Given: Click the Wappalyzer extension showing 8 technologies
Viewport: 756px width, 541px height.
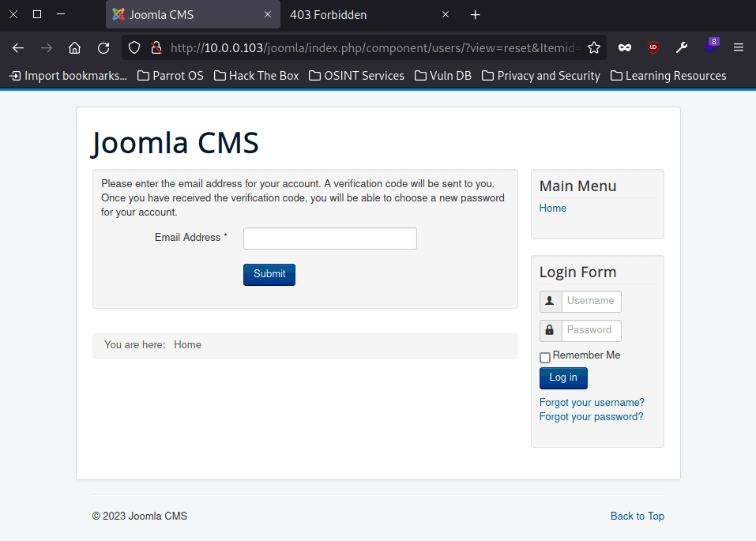Looking at the screenshot, I should 709,47.
